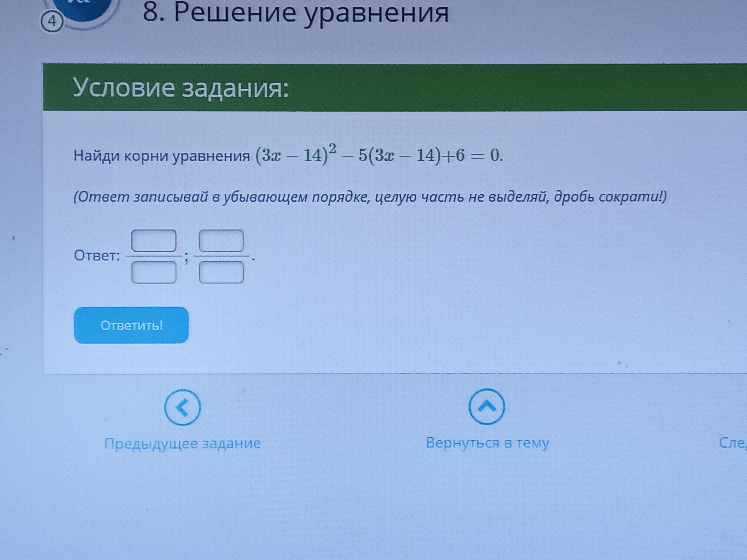Click the up-arrow return to topic icon

click(487, 406)
